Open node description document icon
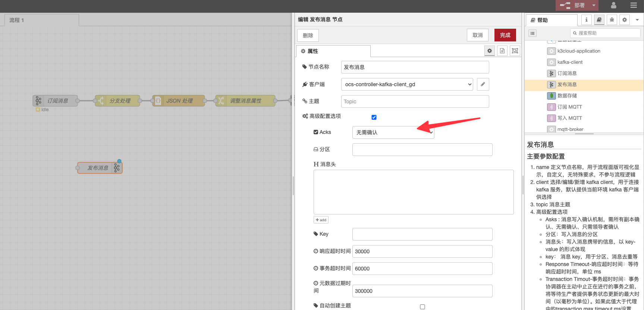Viewport: 644px width, 310px height. pyautogui.click(x=502, y=51)
